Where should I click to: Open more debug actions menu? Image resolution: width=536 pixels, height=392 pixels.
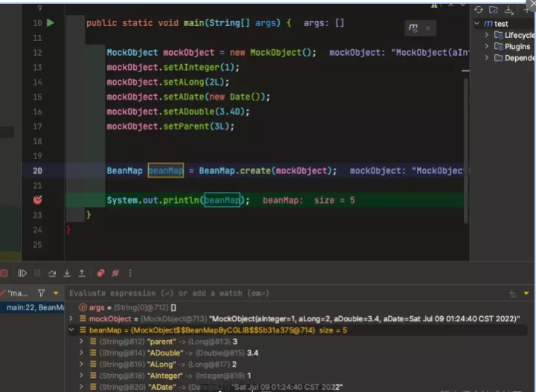point(130,273)
